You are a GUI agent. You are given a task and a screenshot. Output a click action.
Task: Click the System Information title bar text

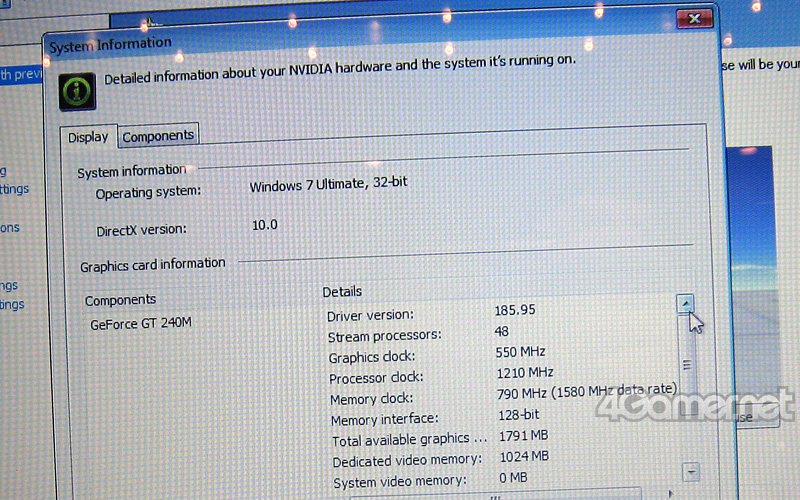point(110,45)
